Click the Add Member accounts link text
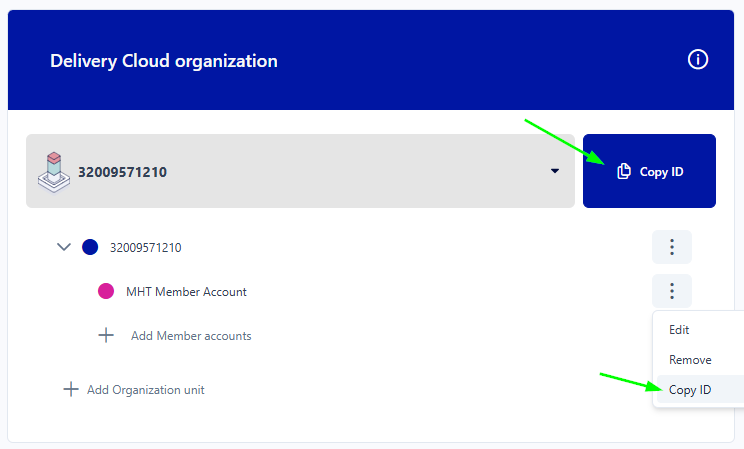744x449 pixels. (191, 336)
